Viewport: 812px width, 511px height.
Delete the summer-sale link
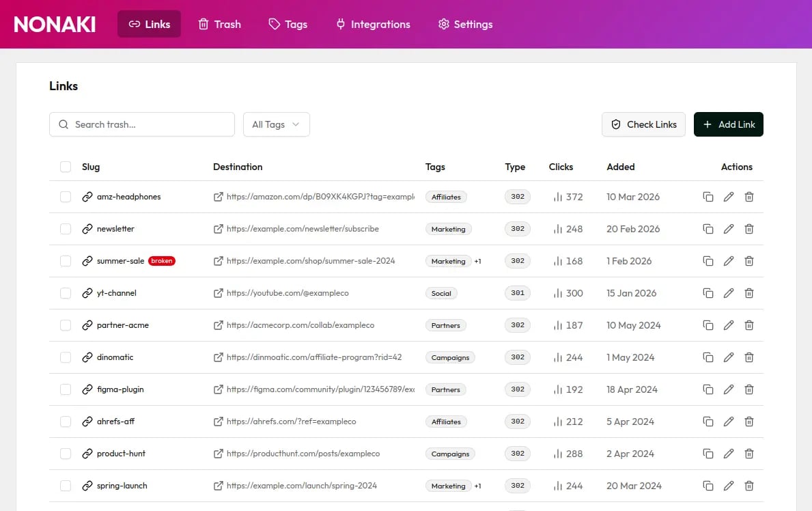(748, 261)
